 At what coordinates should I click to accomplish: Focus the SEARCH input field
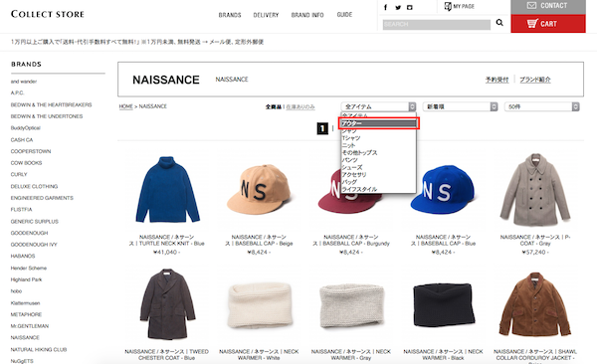(x=437, y=25)
